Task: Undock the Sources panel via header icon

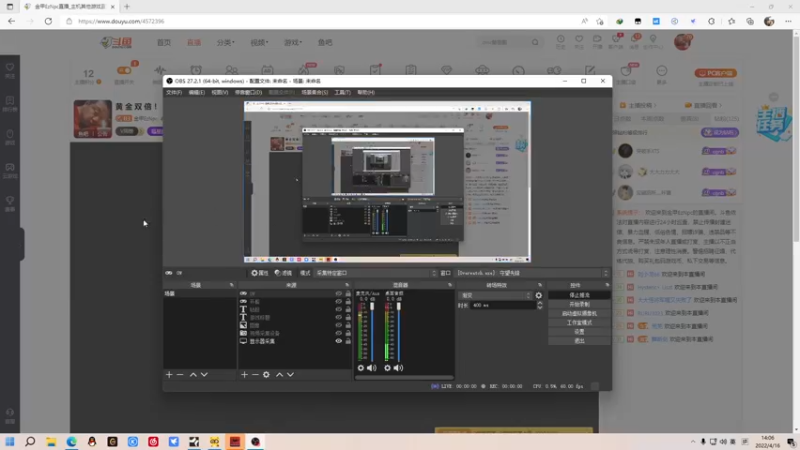Action: pyautogui.click(x=347, y=285)
